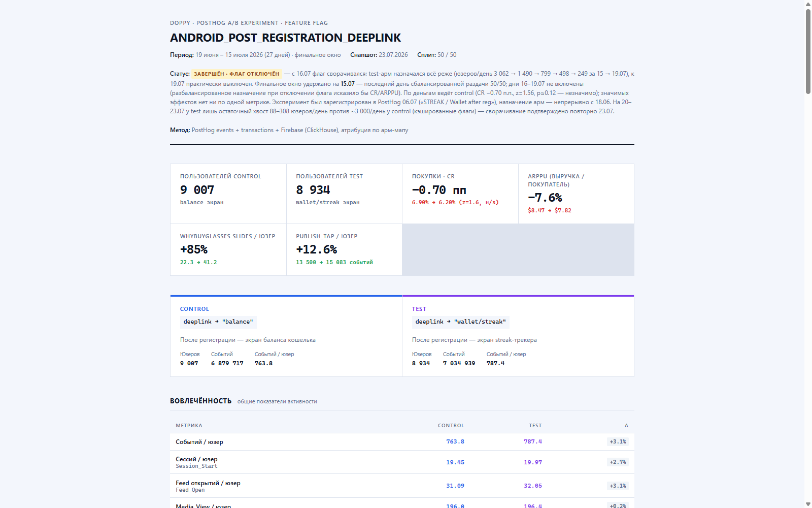This screenshot has height=508, width=812.
Task: Click the Δ column header
Action: coord(626,426)
